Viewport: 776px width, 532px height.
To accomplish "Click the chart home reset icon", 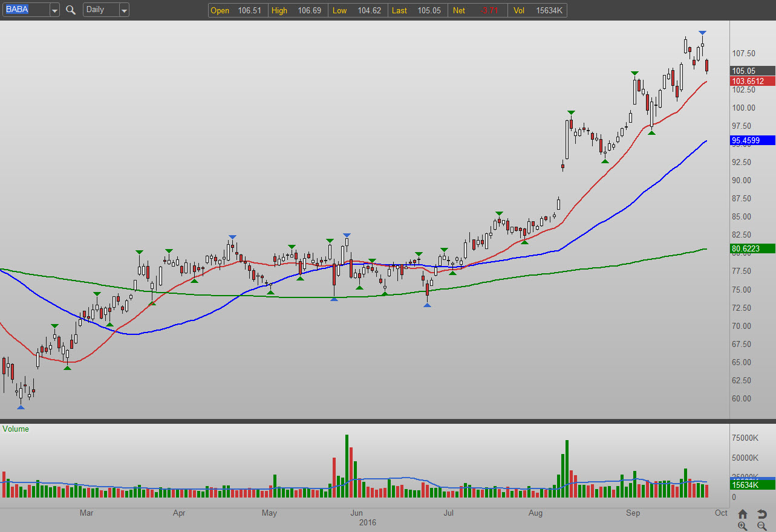I will tap(743, 514).
